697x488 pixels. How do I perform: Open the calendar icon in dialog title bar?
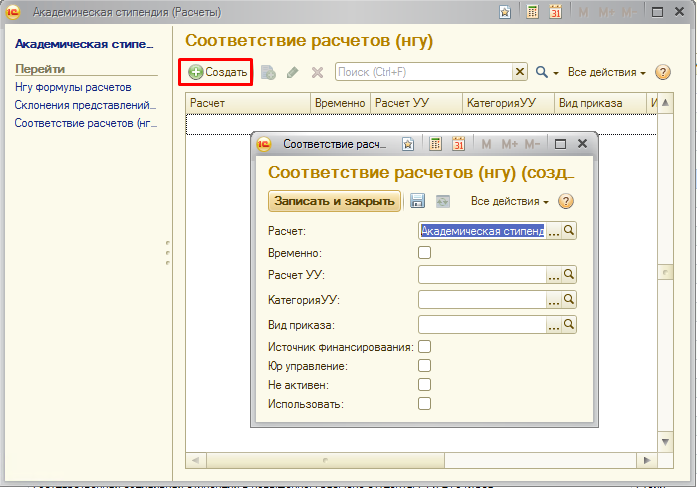point(458,144)
